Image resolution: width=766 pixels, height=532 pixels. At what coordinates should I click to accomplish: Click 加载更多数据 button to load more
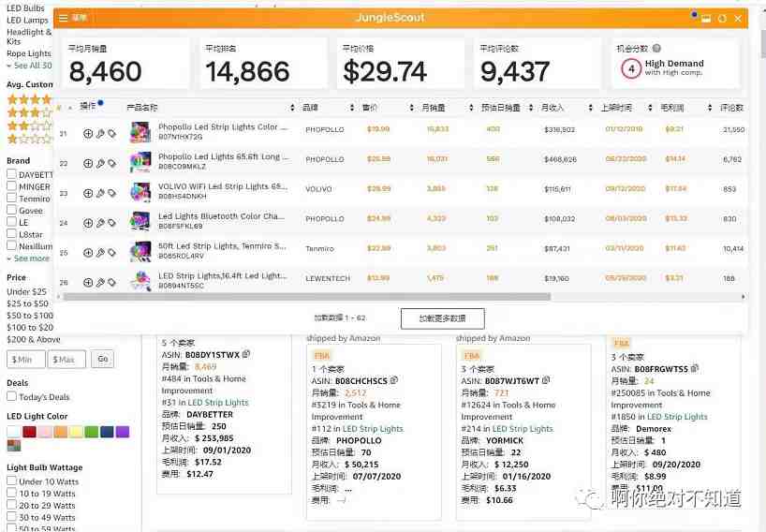[443, 318]
